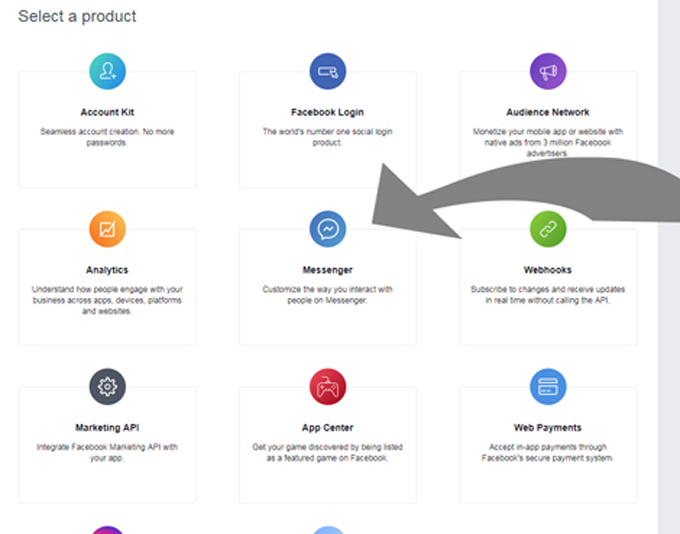Select the Facebook Login icon
680x534 pixels.
tap(328, 71)
